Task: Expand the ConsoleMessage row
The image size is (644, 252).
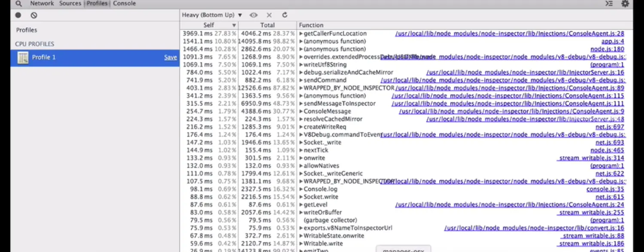Action: [x=301, y=111]
